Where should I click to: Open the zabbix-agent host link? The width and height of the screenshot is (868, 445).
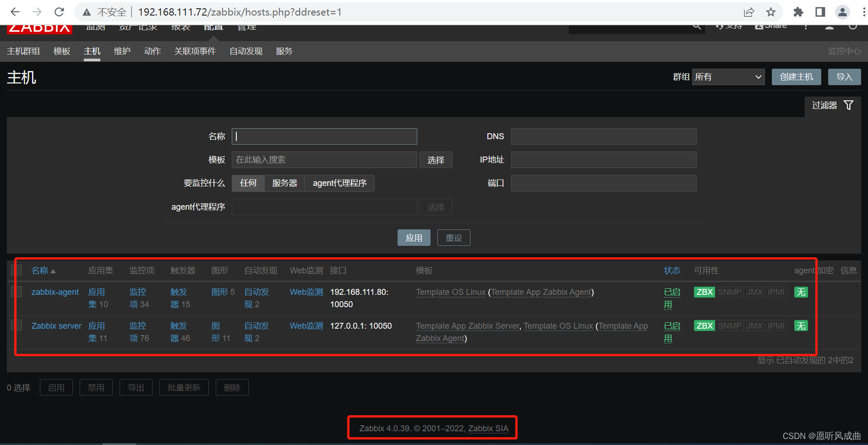[x=55, y=292]
